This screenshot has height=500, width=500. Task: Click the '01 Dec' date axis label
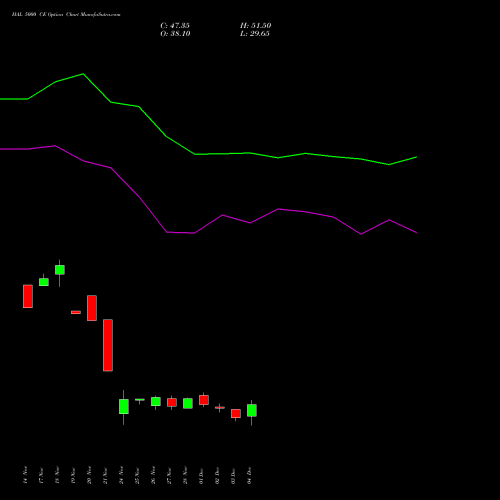click(201, 475)
